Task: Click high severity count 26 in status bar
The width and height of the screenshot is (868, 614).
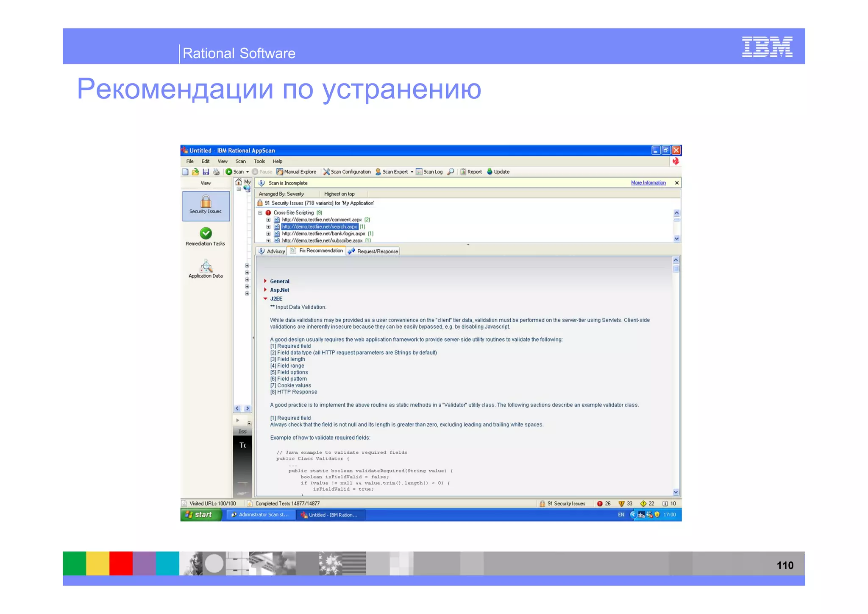Action: 604,503
